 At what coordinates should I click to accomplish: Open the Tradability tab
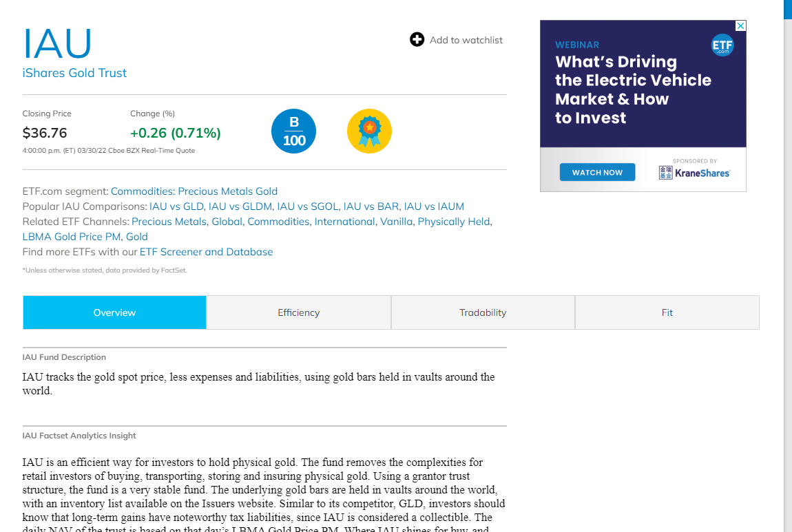(483, 312)
